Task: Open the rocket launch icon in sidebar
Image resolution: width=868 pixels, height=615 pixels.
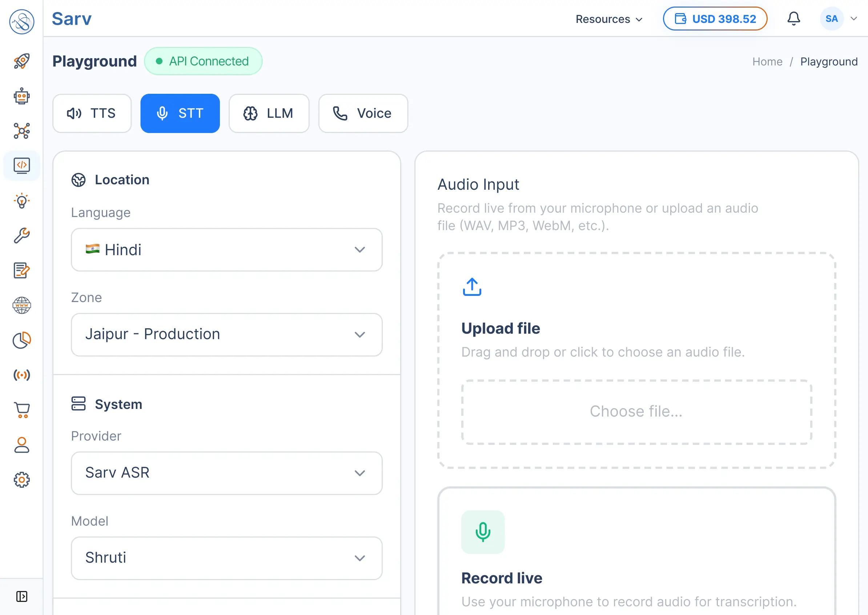Action: click(x=21, y=61)
